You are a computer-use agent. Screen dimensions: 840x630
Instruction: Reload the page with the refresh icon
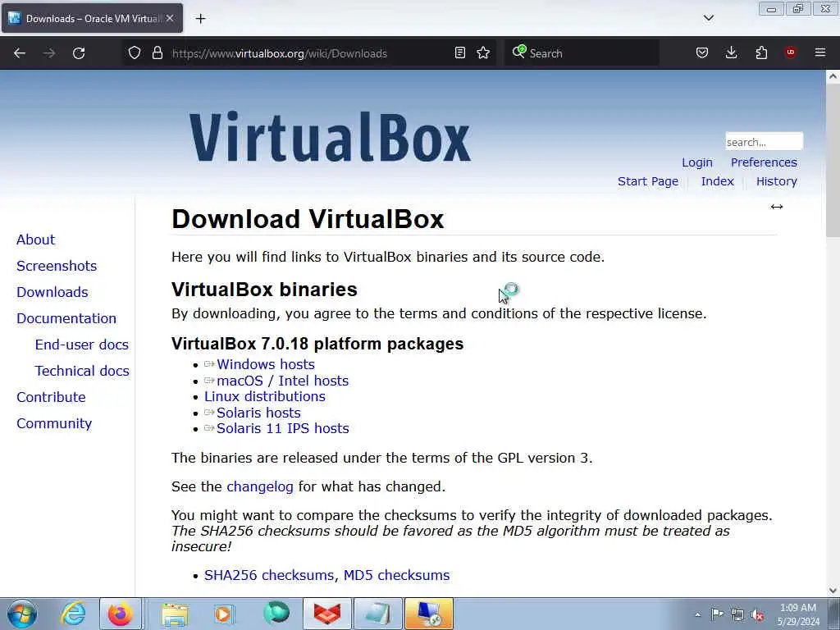tap(79, 53)
